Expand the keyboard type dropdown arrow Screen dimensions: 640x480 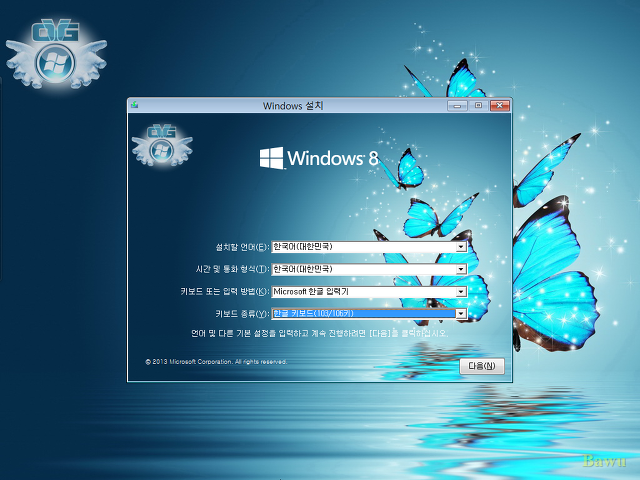(x=461, y=314)
